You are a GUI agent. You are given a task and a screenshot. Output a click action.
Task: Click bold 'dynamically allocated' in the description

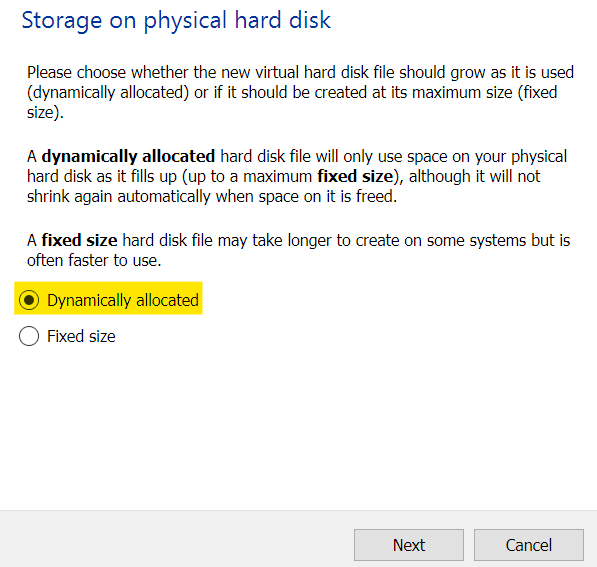tap(128, 157)
